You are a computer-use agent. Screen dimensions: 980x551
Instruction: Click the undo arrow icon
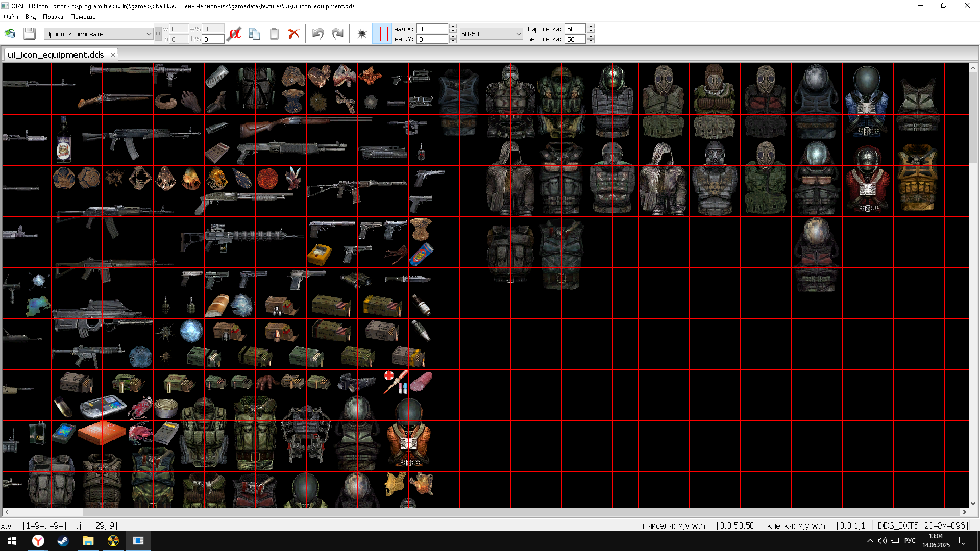(318, 34)
